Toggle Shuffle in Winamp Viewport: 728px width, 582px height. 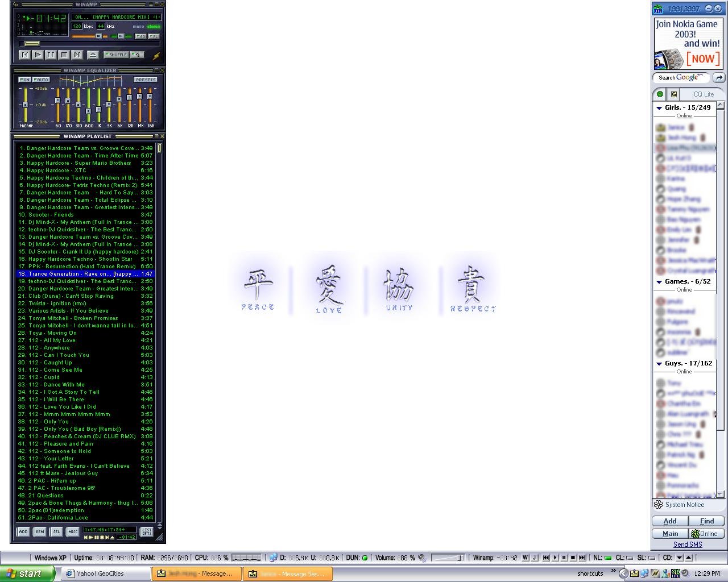[x=117, y=55]
